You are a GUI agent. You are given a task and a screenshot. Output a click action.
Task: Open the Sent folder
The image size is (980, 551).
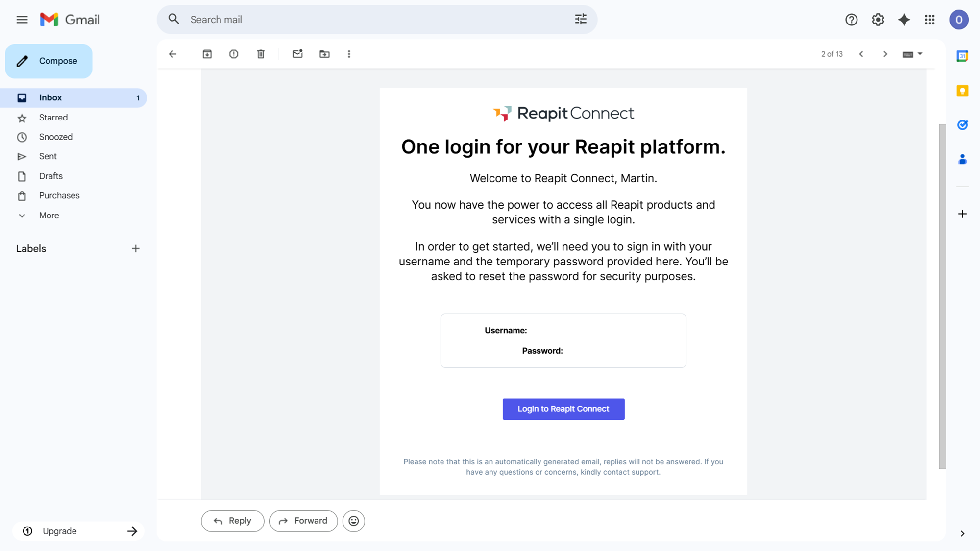[73, 156]
